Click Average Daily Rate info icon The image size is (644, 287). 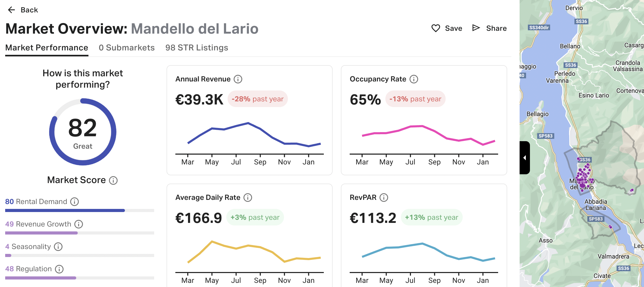pos(248,198)
